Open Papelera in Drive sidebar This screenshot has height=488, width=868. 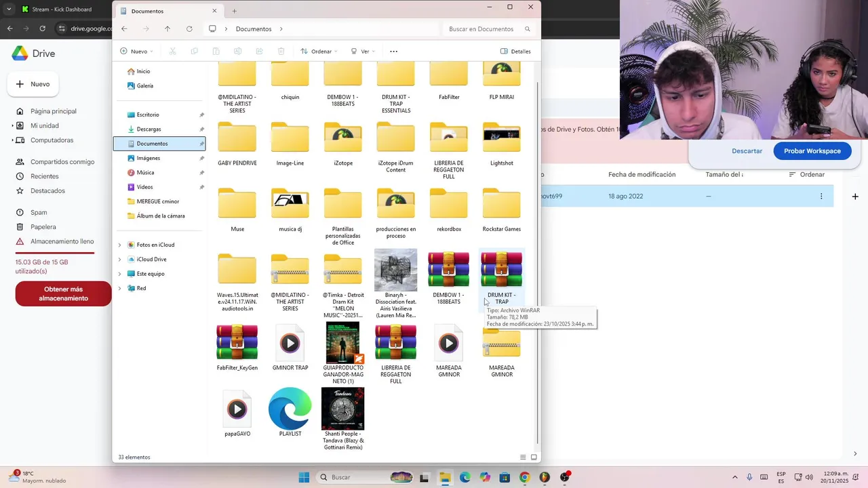click(43, 227)
